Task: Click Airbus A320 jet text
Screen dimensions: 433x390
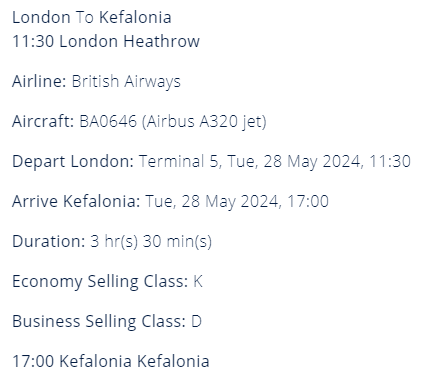Action: point(204,122)
